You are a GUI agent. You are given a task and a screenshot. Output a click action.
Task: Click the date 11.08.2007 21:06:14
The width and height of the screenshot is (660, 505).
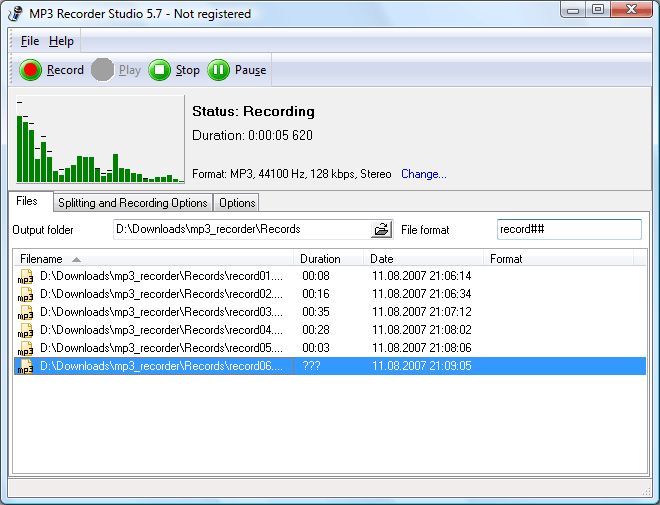pos(422,276)
